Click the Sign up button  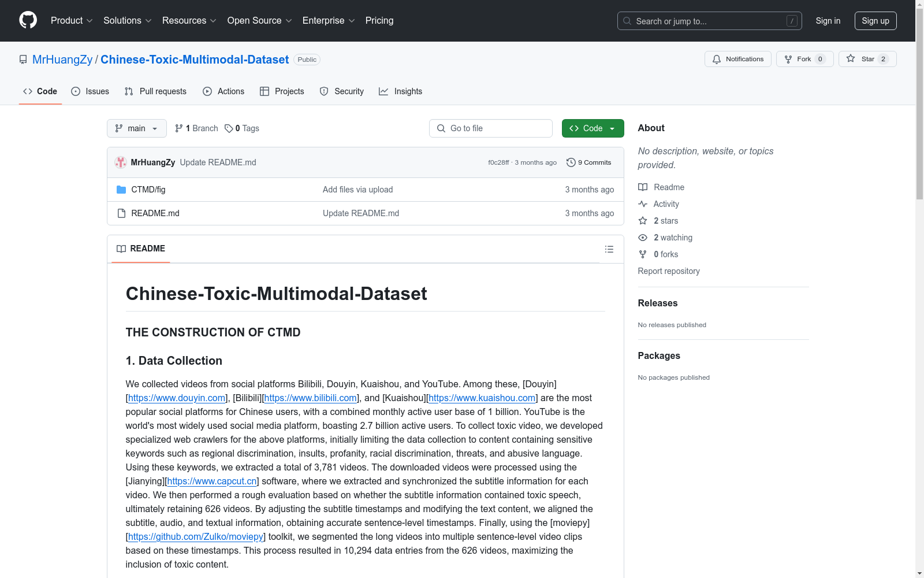point(875,21)
